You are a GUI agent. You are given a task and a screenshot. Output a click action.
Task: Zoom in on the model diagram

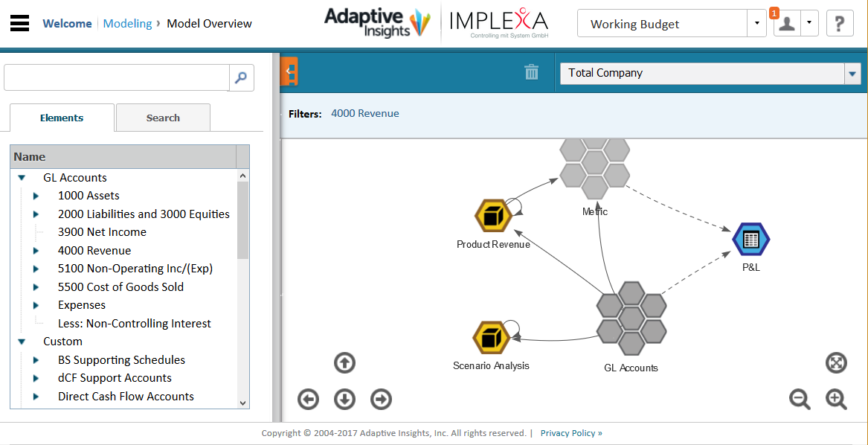coord(836,400)
